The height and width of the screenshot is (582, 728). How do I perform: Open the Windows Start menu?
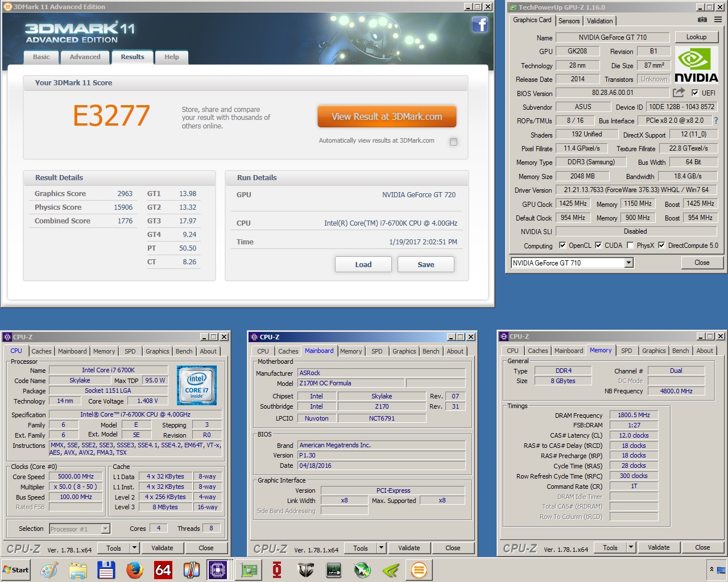(x=16, y=569)
